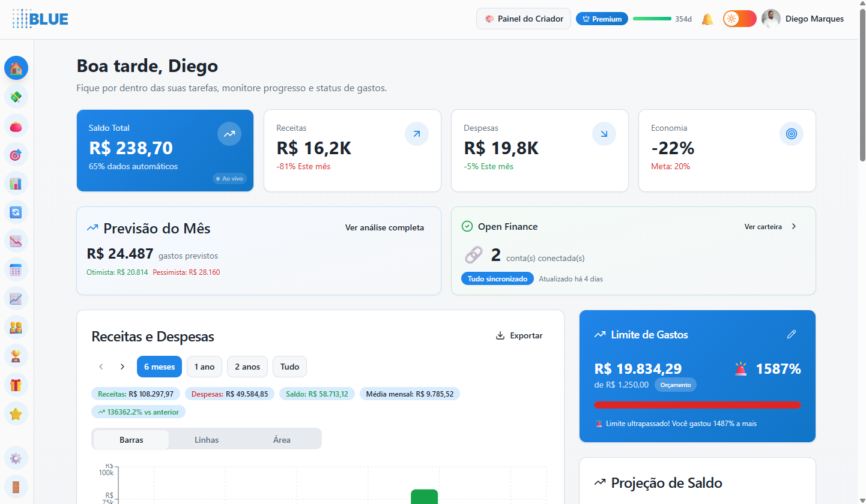This screenshot has width=866, height=504.
Task: Go to previous period with left chevron
Action: 101,367
